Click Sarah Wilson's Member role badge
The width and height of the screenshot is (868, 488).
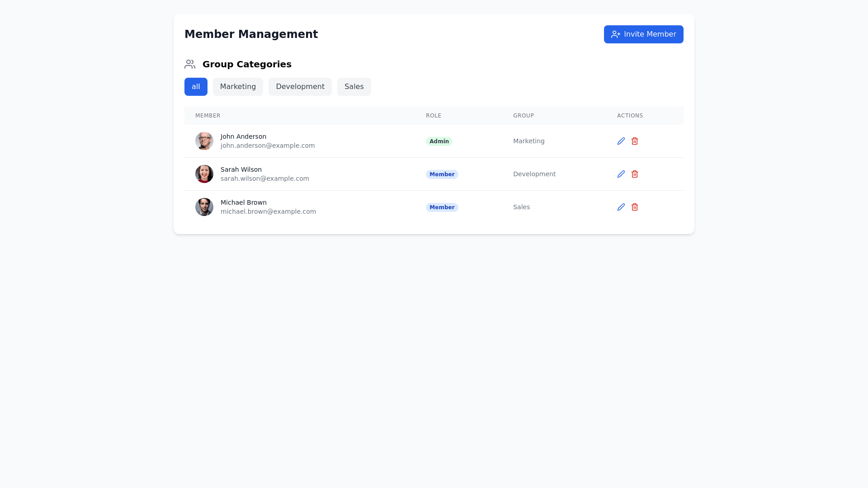(442, 174)
